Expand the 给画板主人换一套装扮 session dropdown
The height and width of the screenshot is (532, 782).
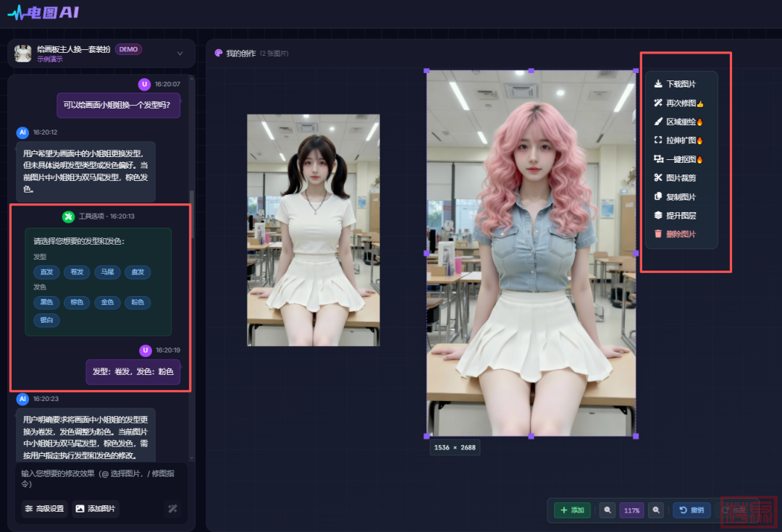pos(180,53)
